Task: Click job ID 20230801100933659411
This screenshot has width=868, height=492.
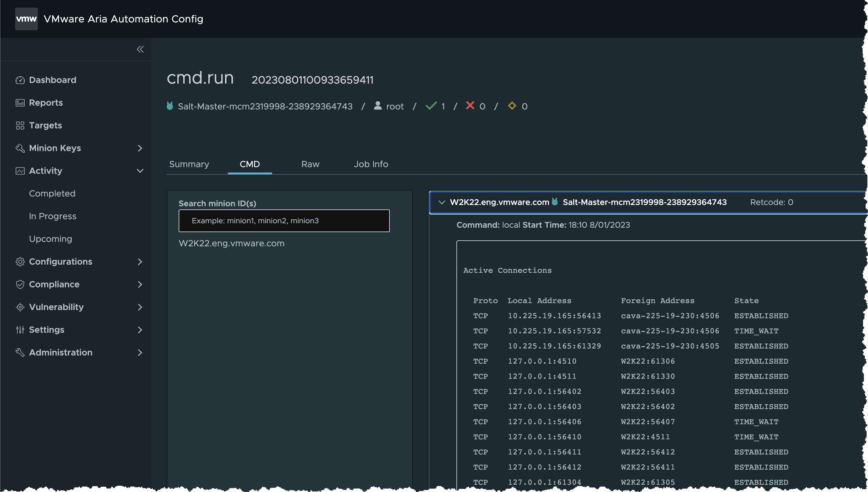Action: [312, 80]
